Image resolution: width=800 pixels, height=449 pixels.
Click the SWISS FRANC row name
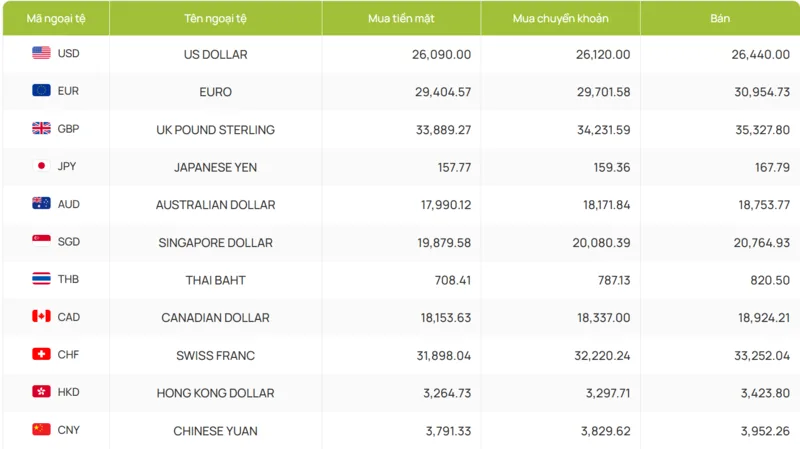(215, 355)
